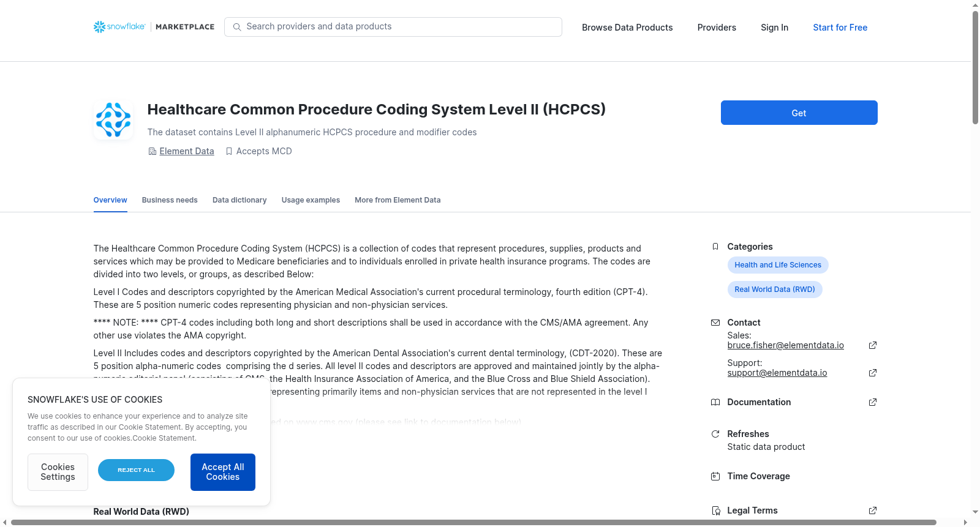This screenshot has height=527, width=980.
Task: Click Sign In
Action: click(774, 28)
